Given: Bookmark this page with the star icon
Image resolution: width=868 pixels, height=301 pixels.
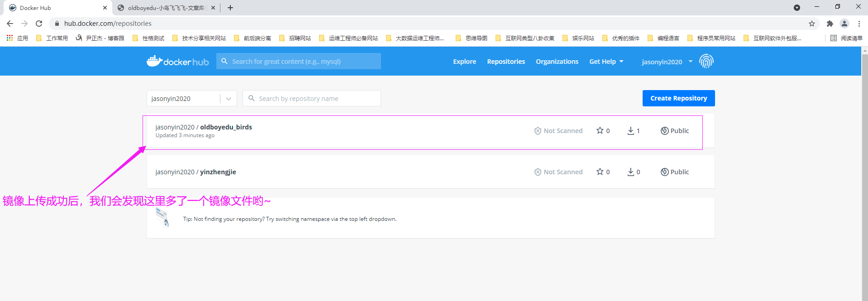Looking at the screenshot, I should (812, 24).
